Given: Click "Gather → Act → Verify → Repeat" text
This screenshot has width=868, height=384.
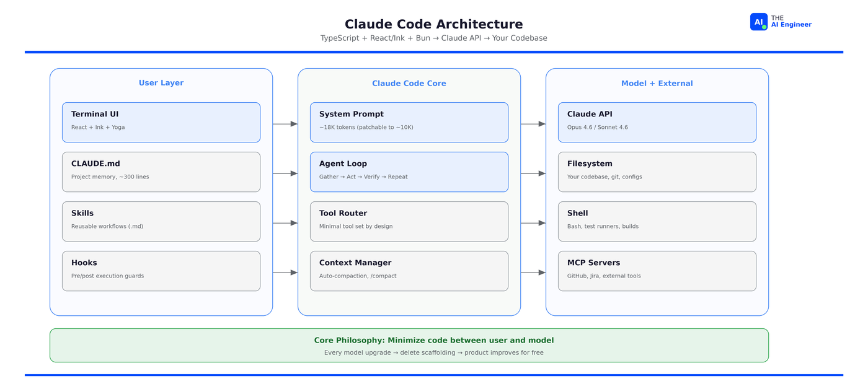Looking at the screenshot, I should click(363, 177).
